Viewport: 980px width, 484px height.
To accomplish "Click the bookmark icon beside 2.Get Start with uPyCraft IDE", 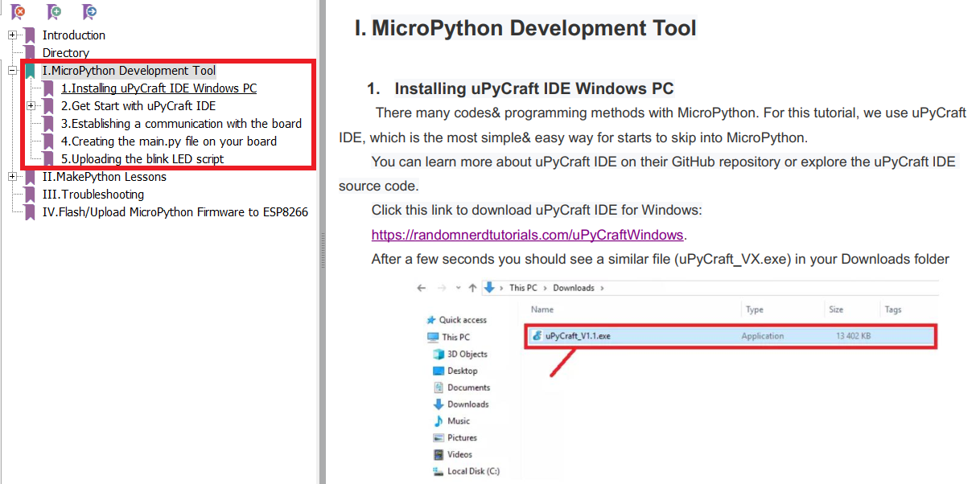I will pos(48,106).
